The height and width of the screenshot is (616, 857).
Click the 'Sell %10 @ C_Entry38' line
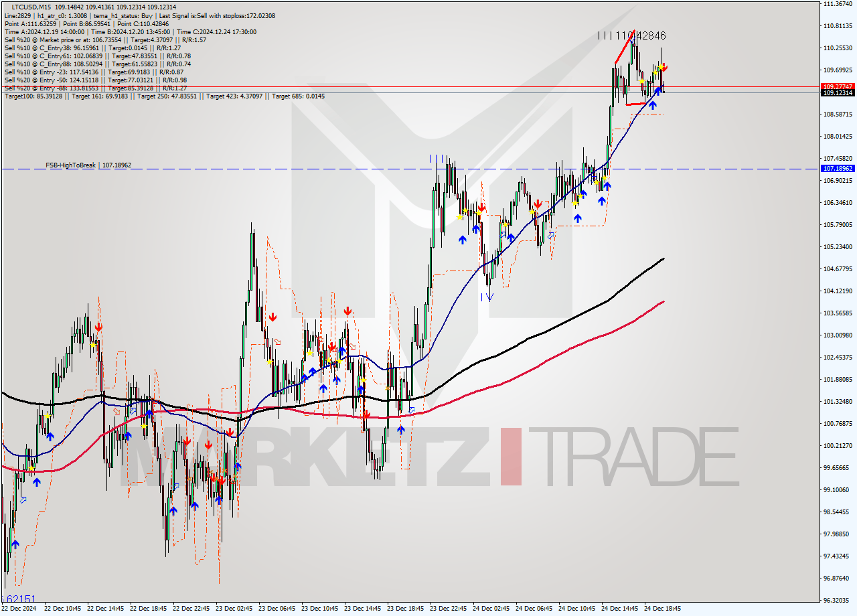92,48
